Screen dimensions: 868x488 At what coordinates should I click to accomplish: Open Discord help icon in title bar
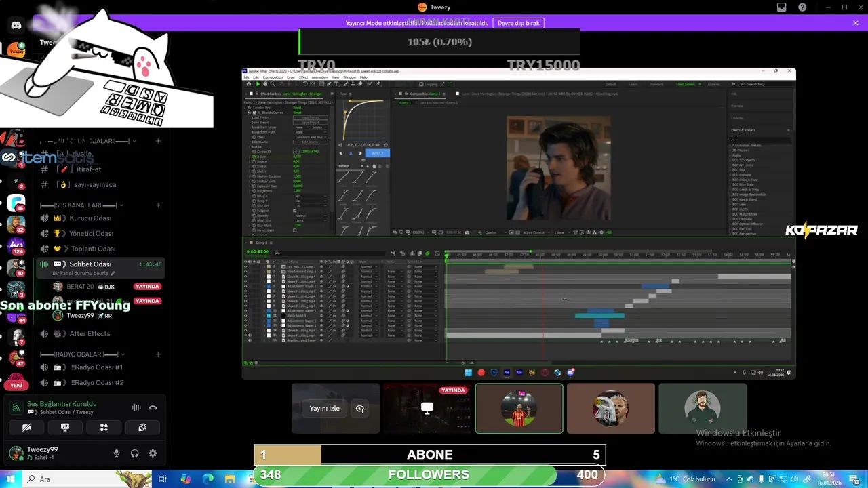(x=803, y=7)
